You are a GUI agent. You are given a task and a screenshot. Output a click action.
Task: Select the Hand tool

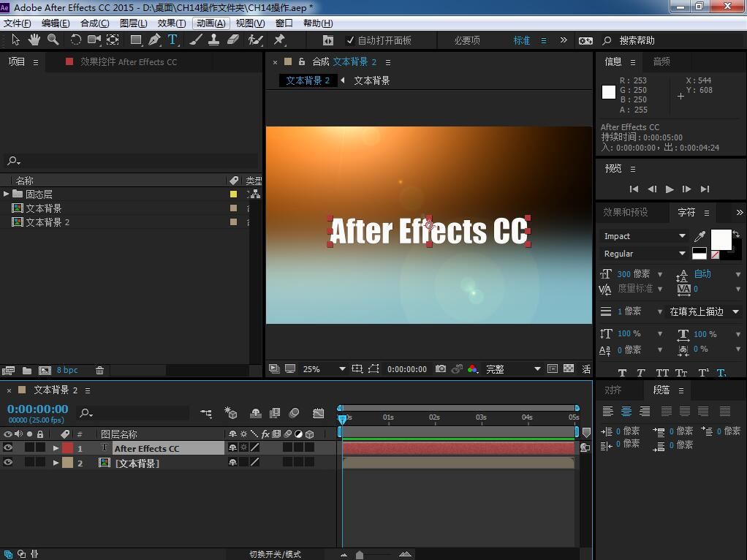coord(34,40)
